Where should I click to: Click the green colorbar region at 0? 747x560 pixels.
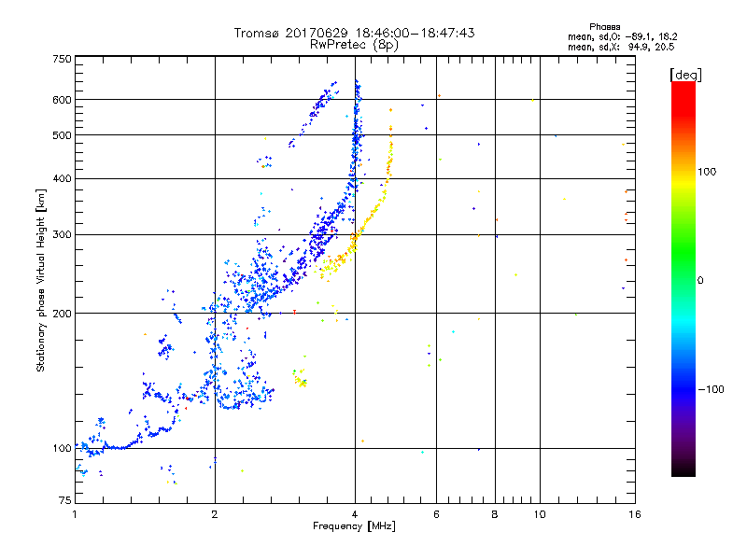[684, 280]
